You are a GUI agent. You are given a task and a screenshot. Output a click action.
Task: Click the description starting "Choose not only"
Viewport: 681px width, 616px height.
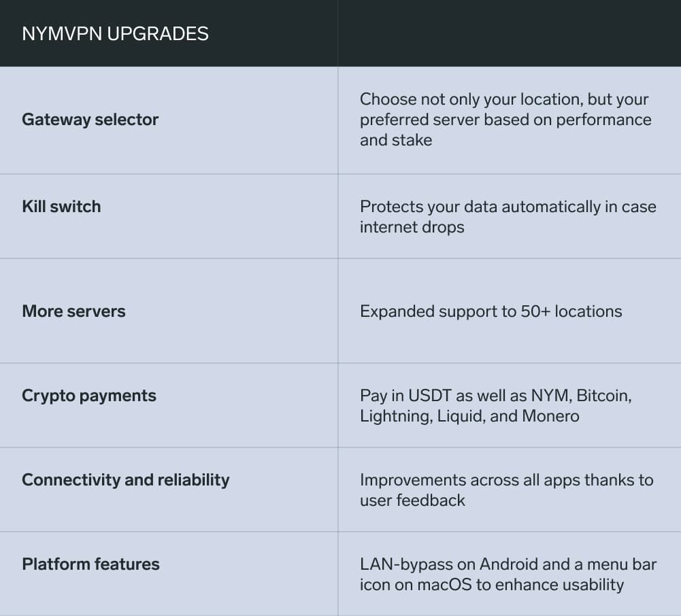(x=505, y=120)
